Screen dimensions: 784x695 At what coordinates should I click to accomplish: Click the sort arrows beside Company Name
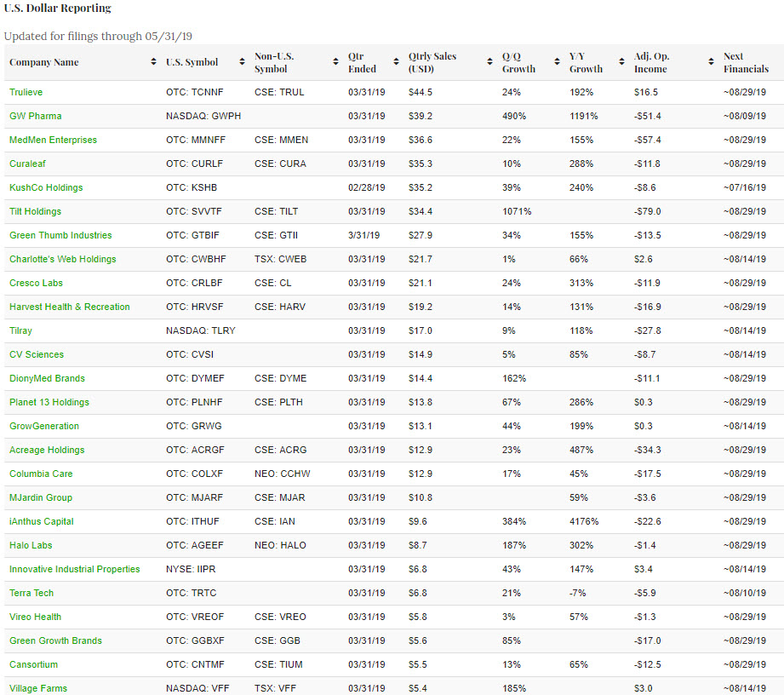coord(153,62)
